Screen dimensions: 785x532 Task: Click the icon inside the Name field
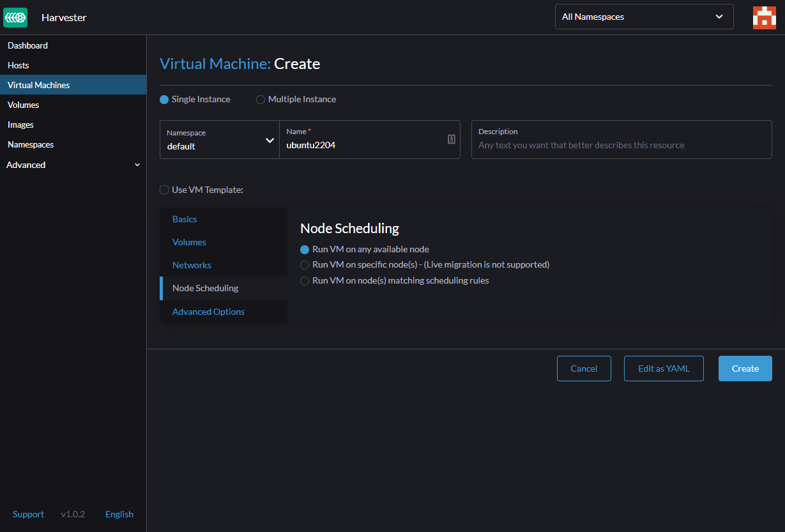451,139
